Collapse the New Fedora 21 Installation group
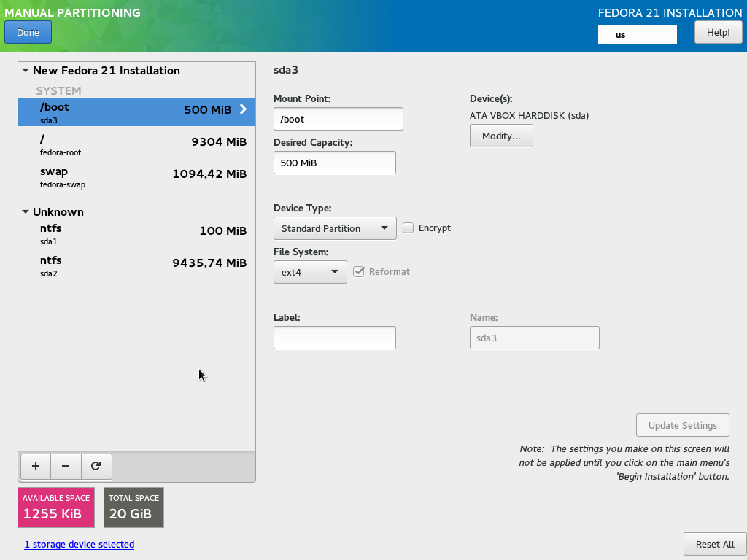This screenshot has width=747, height=560. click(26, 71)
